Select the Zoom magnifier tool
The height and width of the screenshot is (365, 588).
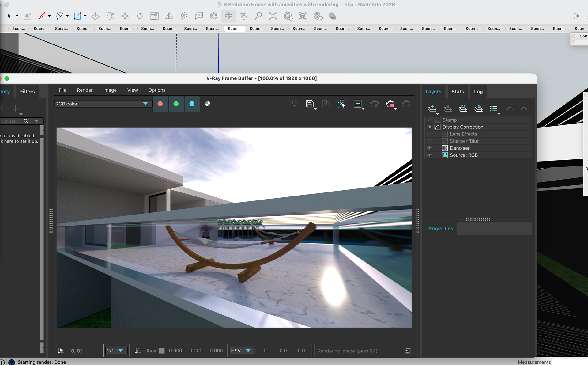coord(258,16)
